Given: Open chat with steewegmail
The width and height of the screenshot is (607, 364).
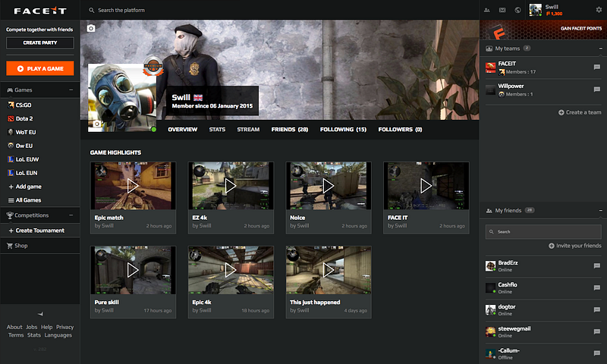Looking at the screenshot, I should [597, 332].
